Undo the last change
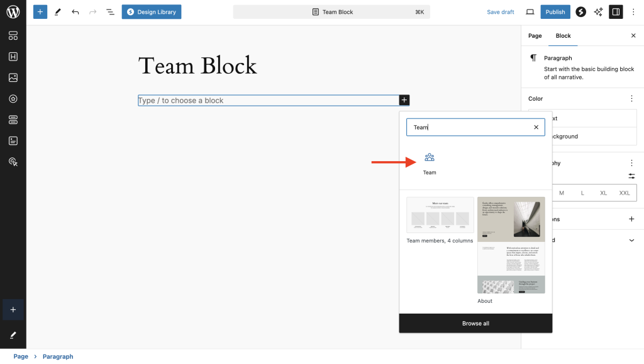 pos(75,11)
